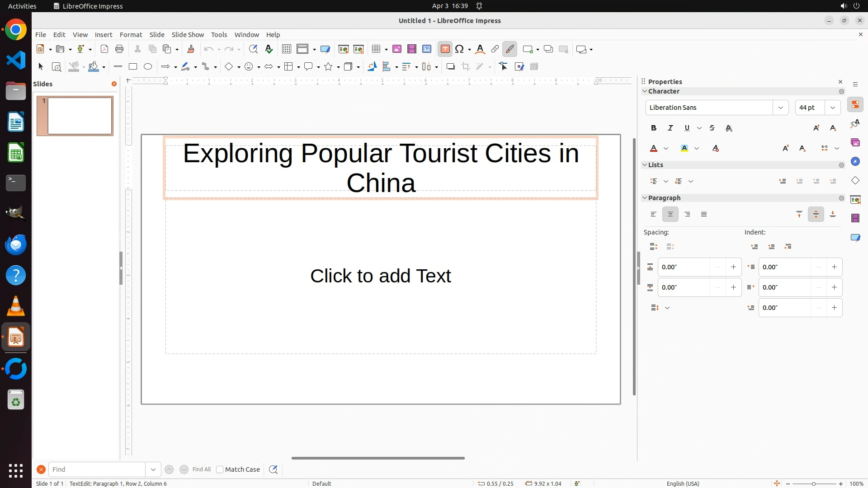
Task: Toggle the Shadow icon in the toolbar
Action: pos(450,67)
